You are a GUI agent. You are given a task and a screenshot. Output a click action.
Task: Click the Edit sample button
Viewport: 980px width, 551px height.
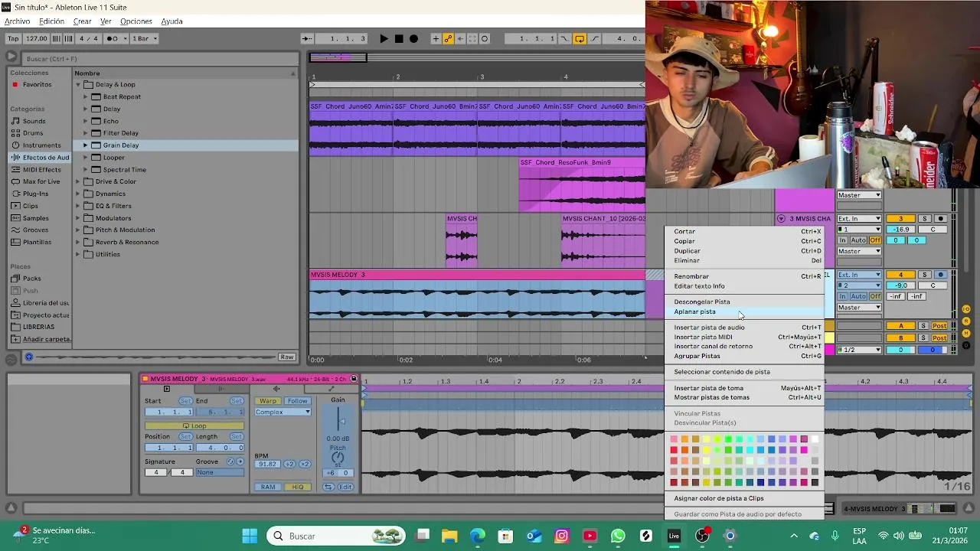click(345, 487)
